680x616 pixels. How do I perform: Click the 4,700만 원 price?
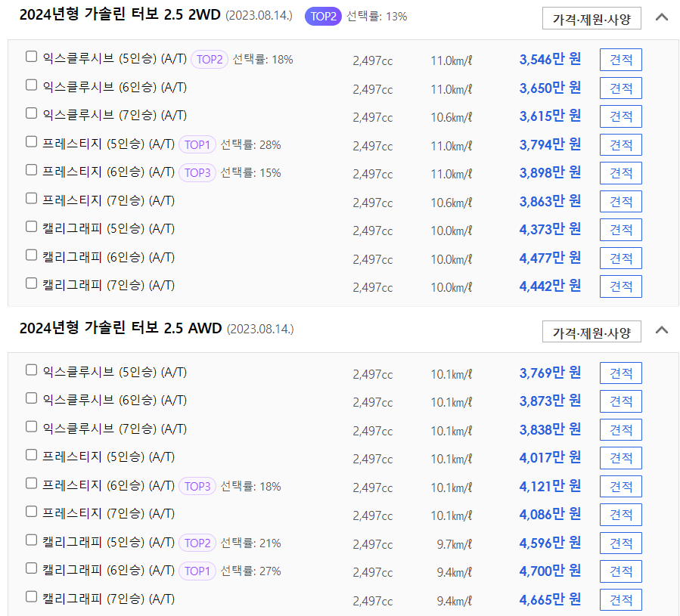[x=550, y=571]
